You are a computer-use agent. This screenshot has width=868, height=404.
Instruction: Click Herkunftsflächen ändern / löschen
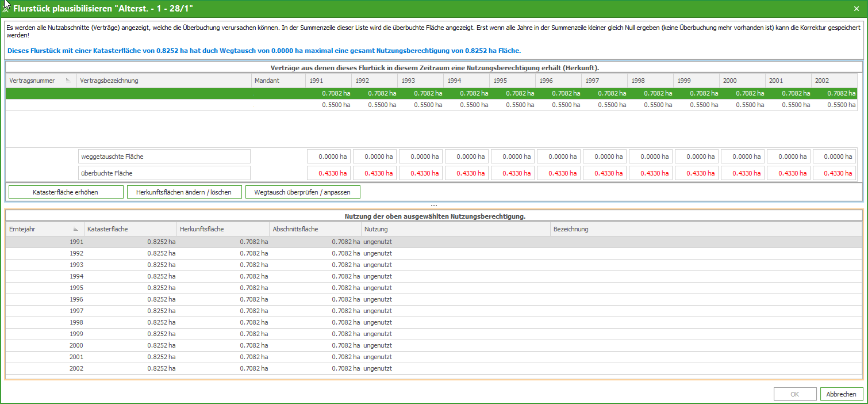click(x=184, y=192)
